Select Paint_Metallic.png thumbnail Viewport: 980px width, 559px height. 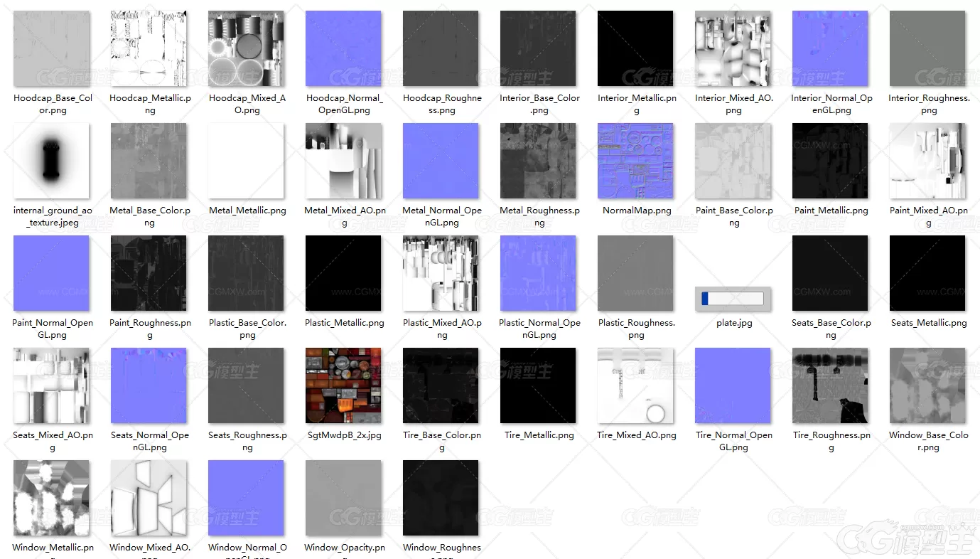(x=830, y=161)
